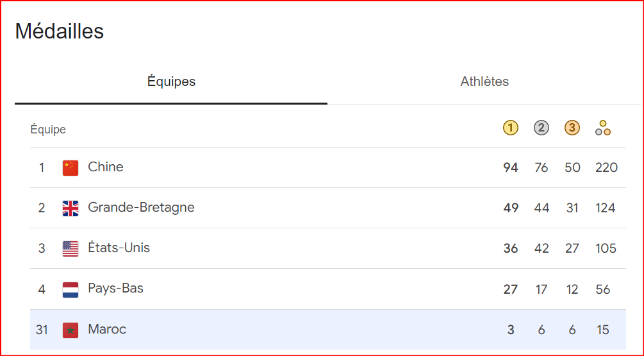This screenshot has width=644, height=356.
Task: Click the silver medal column icon
Action: pyautogui.click(x=541, y=128)
